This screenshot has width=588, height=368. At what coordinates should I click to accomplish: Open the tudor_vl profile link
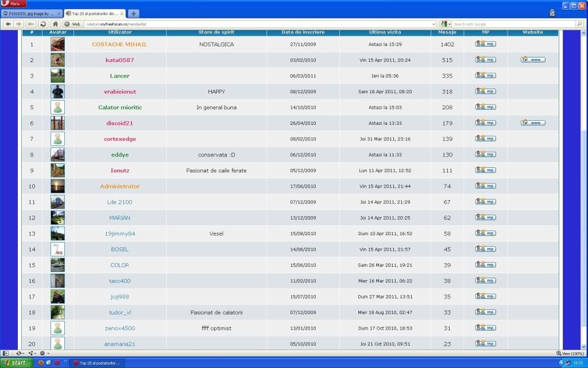120,312
